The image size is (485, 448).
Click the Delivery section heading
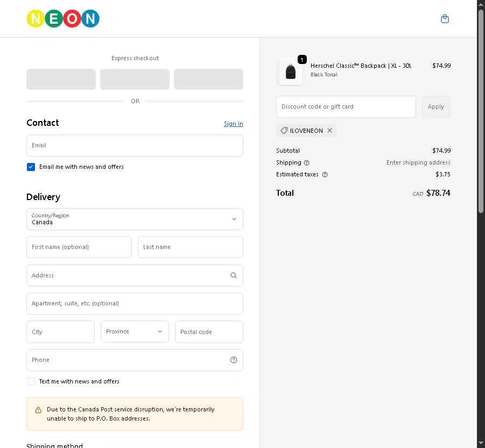(x=43, y=197)
